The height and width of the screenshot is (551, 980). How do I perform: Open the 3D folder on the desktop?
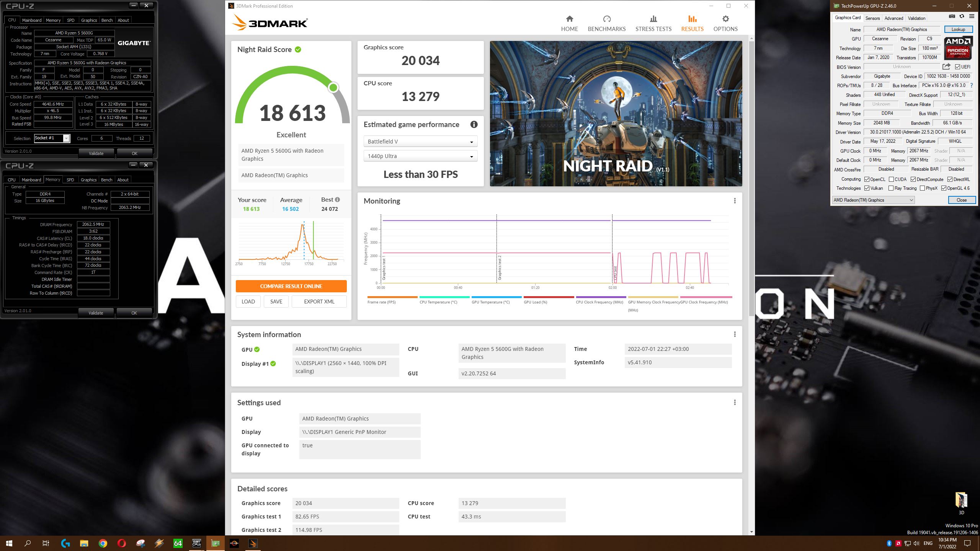(x=961, y=503)
